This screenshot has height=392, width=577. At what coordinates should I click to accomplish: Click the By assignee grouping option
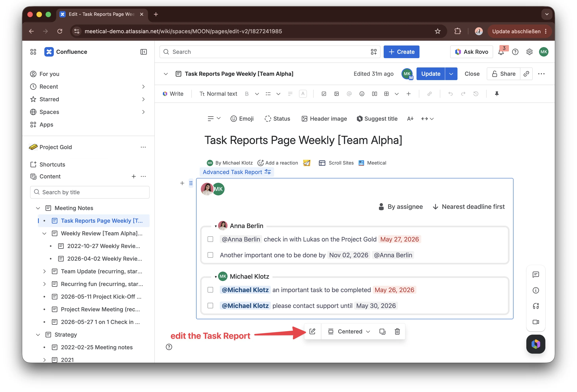click(400, 207)
